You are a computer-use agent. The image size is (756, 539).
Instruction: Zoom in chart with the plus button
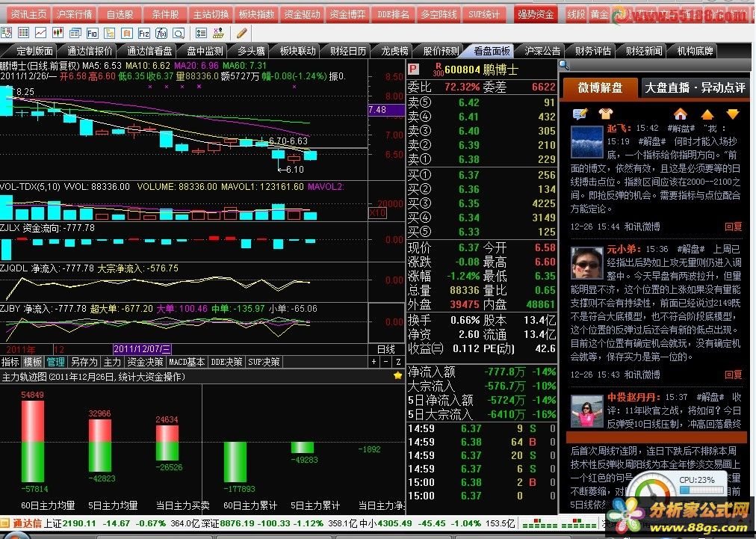pyautogui.click(x=374, y=362)
